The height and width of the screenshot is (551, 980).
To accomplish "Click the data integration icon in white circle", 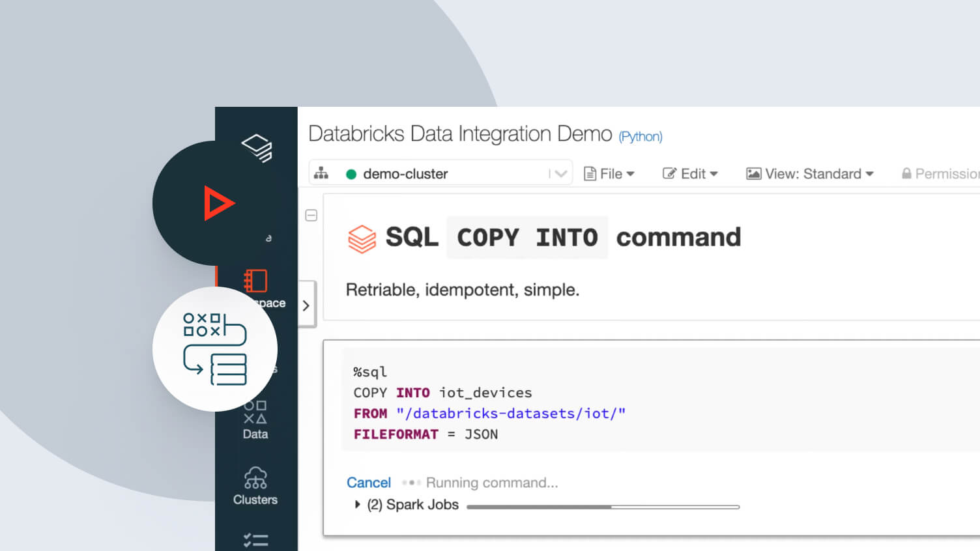I will (x=215, y=349).
